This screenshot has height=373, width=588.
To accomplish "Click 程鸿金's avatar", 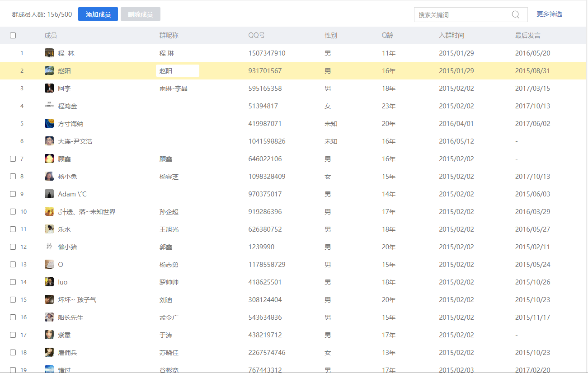I will [x=49, y=106].
